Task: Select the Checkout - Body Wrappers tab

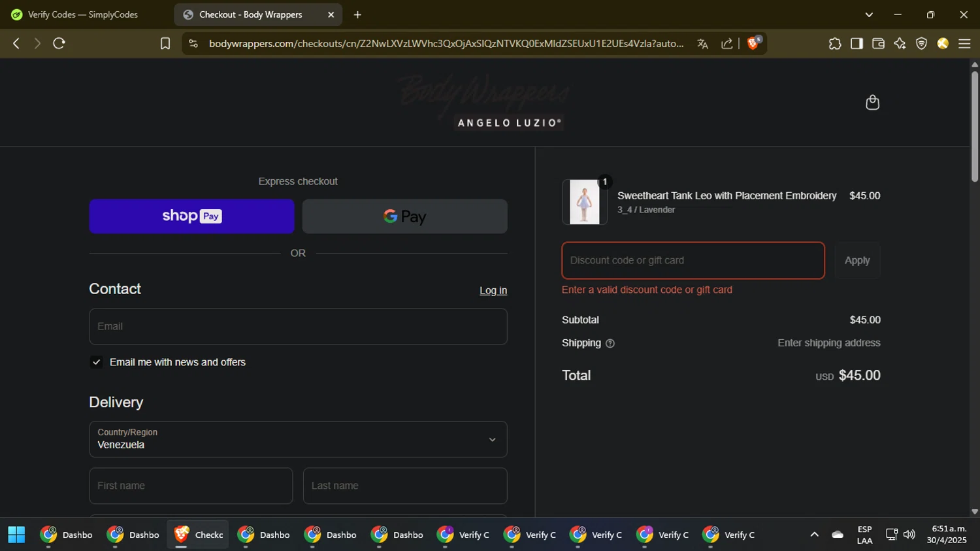Action: (257, 14)
